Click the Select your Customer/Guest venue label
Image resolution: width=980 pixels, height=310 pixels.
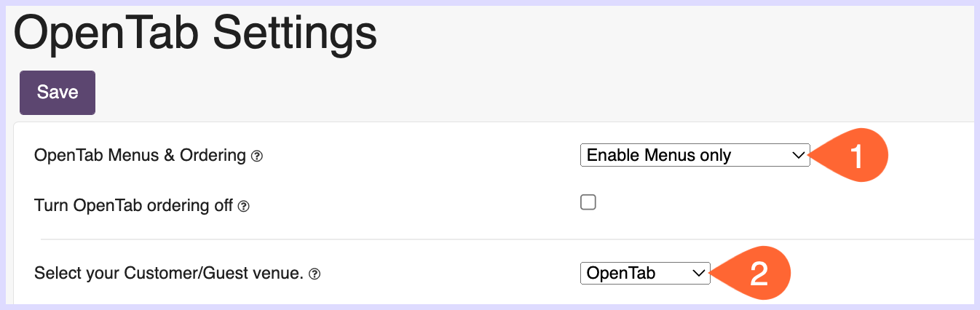169,274
